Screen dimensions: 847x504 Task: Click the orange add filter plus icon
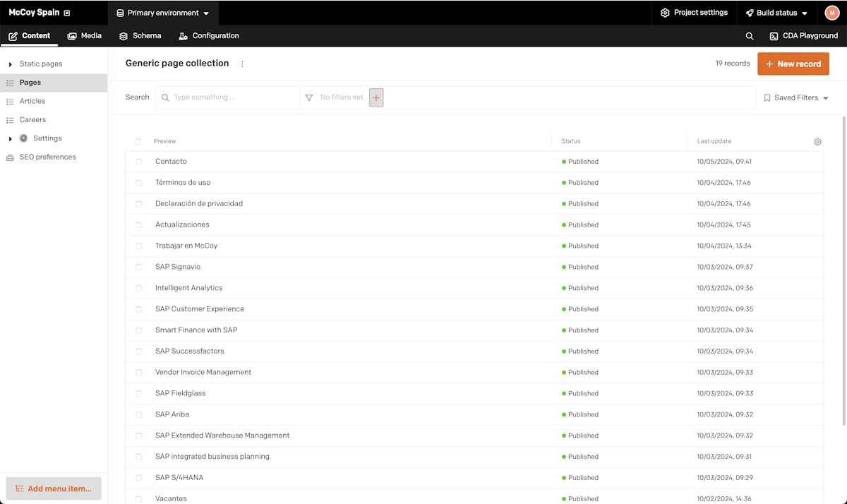pos(376,98)
